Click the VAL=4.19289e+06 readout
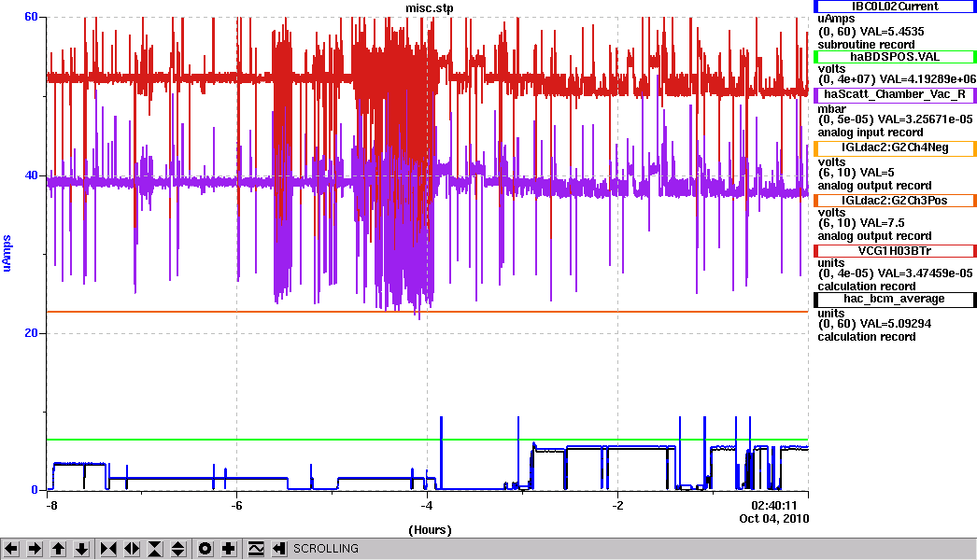The height and width of the screenshot is (560, 977). [x=927, y=79]
